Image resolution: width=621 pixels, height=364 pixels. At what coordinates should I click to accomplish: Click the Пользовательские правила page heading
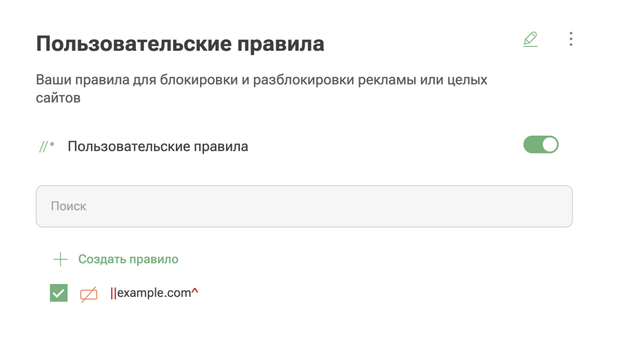tap(180, 44)
